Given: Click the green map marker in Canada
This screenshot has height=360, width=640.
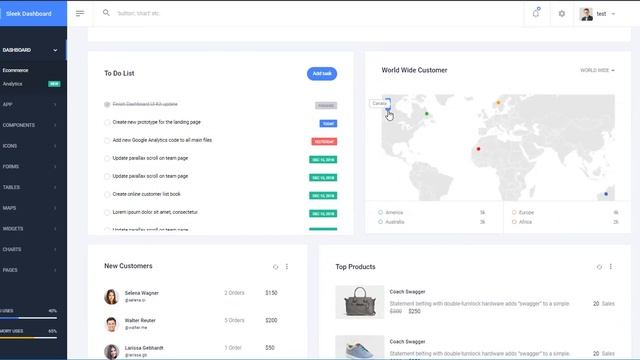Looking at the screenshot, I should (x=427, y=114).
